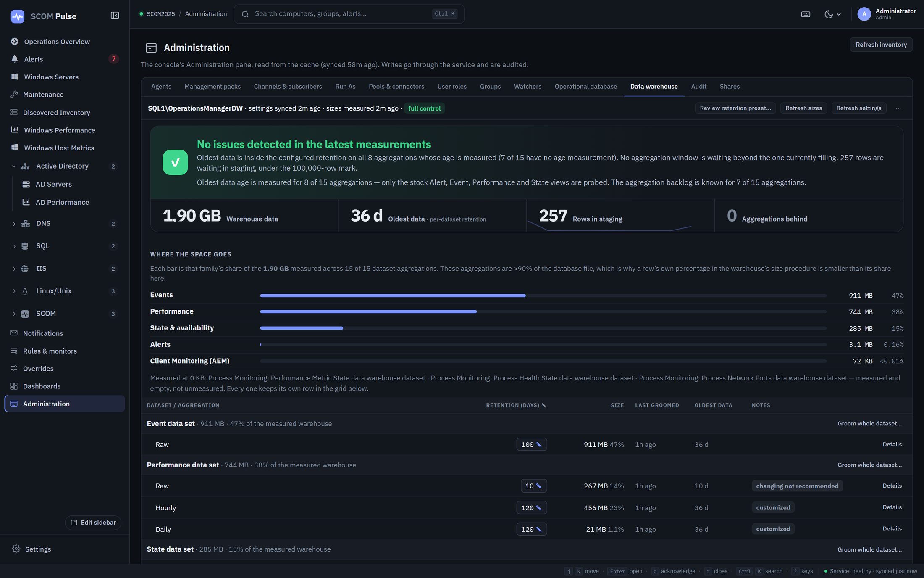
Task: Click the AD Servers icon
Action: click(26, 184)
